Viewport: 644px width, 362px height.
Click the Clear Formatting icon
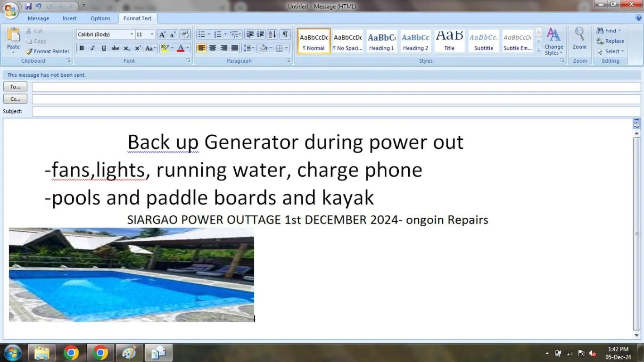coord(185,34)
